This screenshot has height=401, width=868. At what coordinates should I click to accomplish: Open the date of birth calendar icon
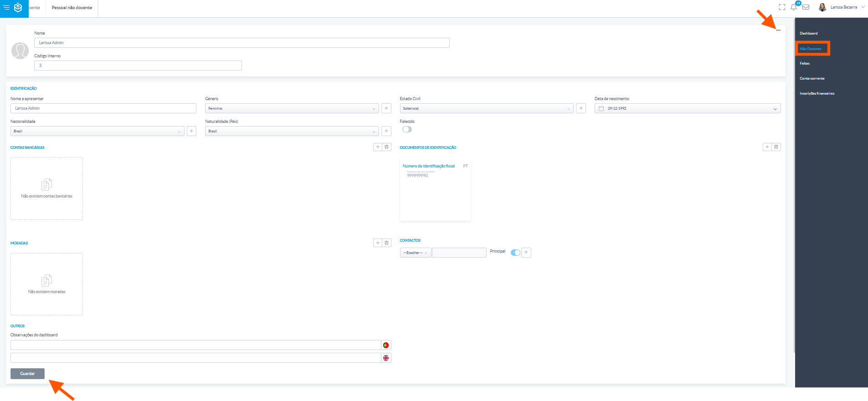point(601,108)
